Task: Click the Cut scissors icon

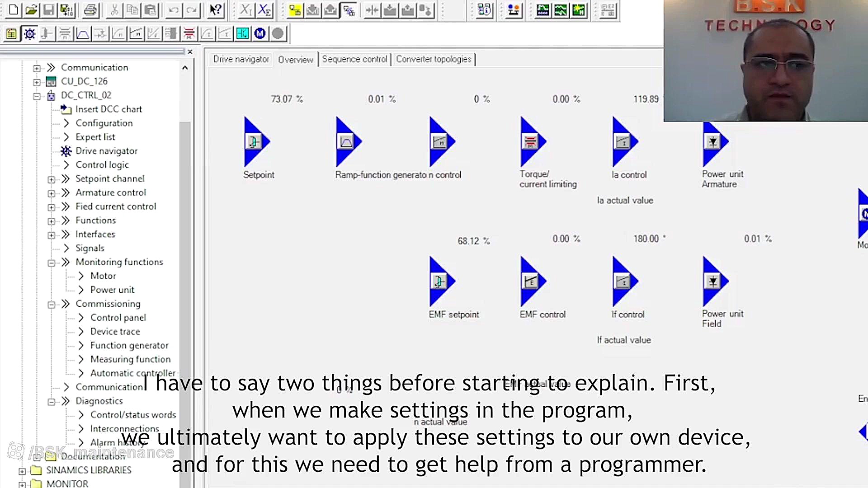Action: pyautogui.click(x=114, y=10)
